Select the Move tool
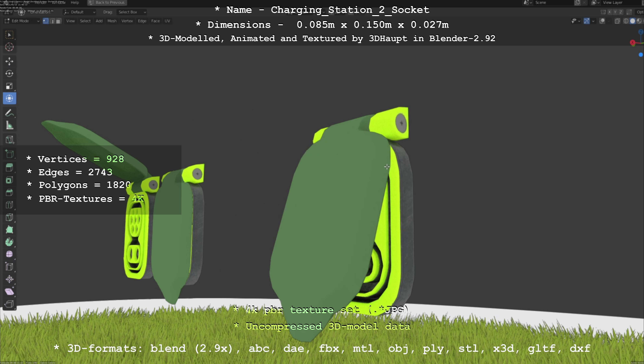The image size is (644, 364). tap(9, 61)
